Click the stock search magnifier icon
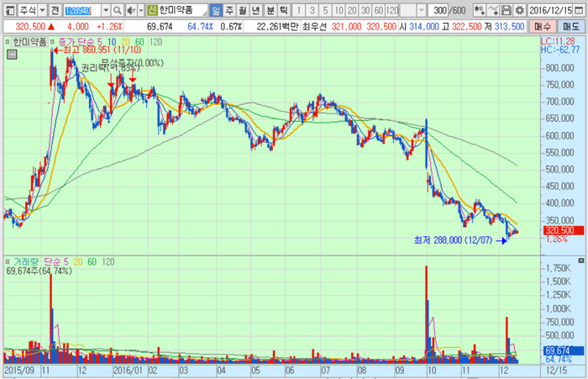The image size is (588, 379). tap(118, 10)
